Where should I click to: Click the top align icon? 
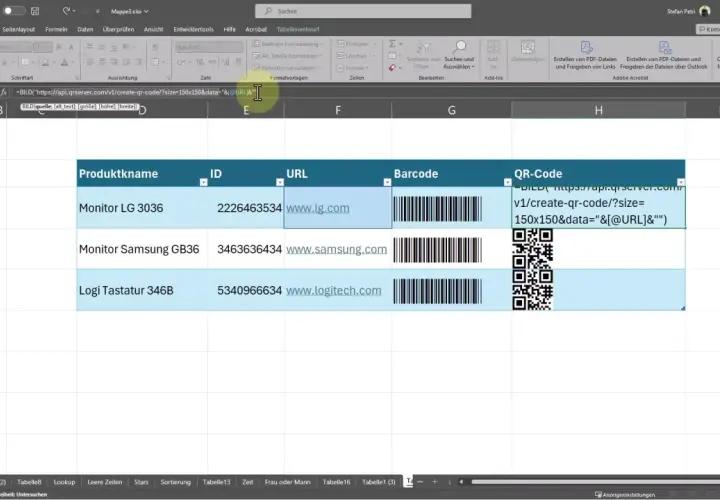click(x=90, y=47)
